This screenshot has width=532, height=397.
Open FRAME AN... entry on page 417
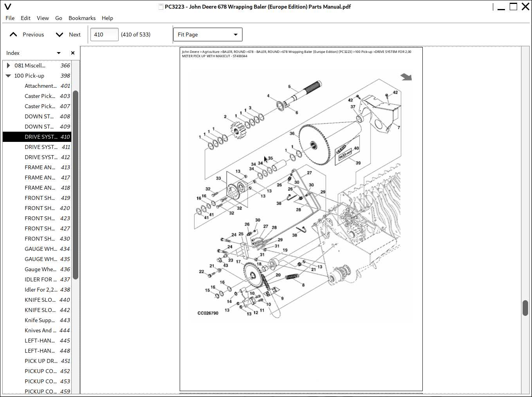tap(37, 178)
